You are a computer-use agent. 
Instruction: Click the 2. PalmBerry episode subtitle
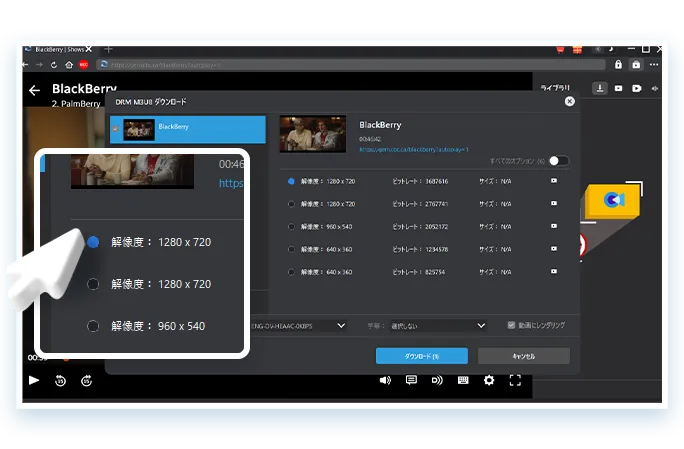click(76, 104)
